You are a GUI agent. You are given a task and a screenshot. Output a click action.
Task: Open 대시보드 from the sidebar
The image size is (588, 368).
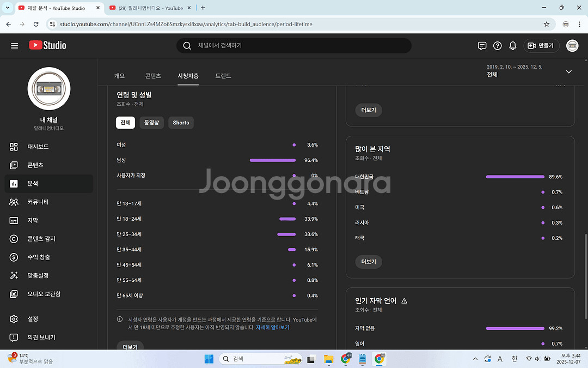[x=38, y=147]
